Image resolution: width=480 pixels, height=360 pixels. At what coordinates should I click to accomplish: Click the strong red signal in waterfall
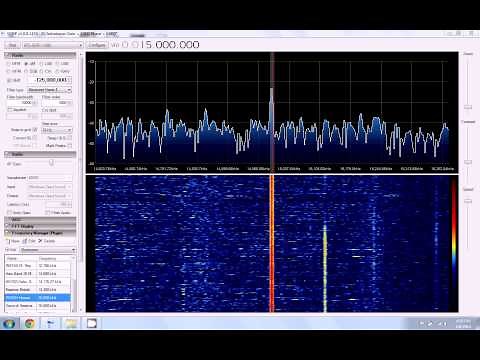pyautogui.click(x=272, y=243)
